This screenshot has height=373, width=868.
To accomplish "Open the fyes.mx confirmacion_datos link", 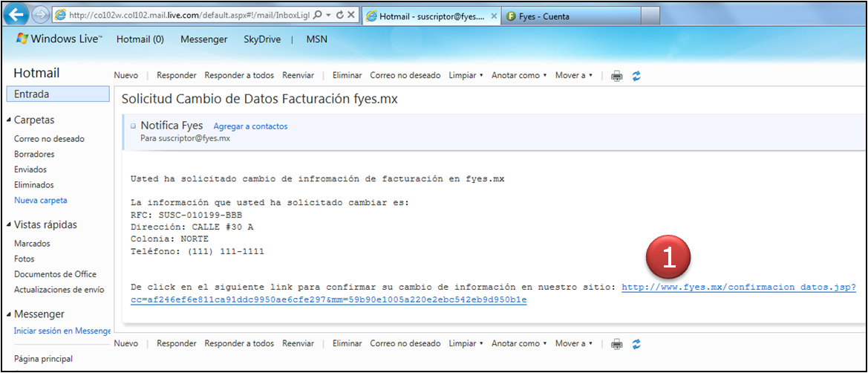I will click(739, 288).
